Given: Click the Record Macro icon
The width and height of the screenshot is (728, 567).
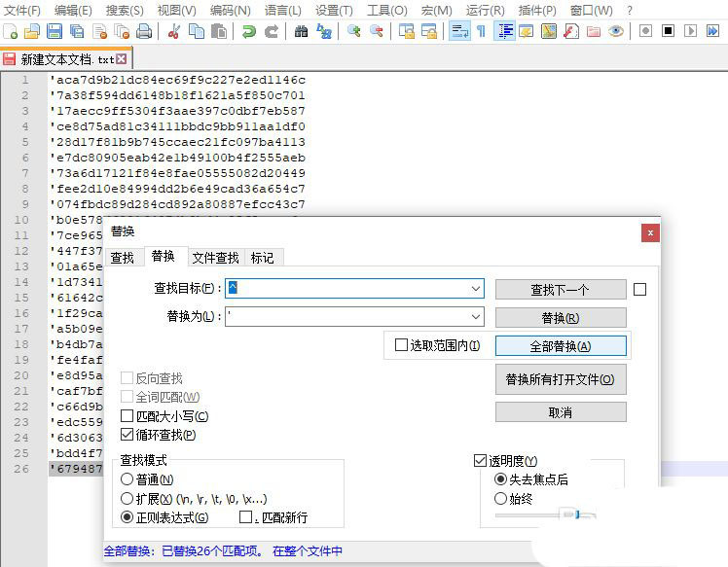Looking at the screenshot, I should pyautogui.click(x=645, y=31).
